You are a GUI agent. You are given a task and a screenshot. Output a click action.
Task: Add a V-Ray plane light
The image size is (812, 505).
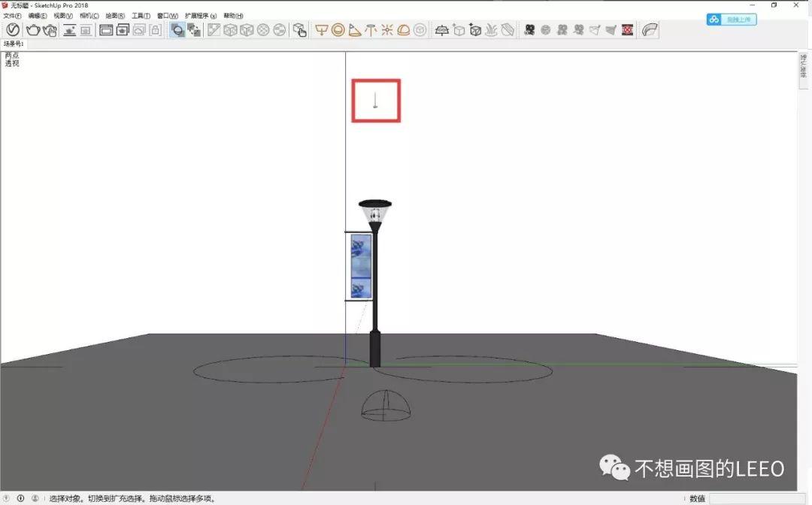(x=322, y=30)
